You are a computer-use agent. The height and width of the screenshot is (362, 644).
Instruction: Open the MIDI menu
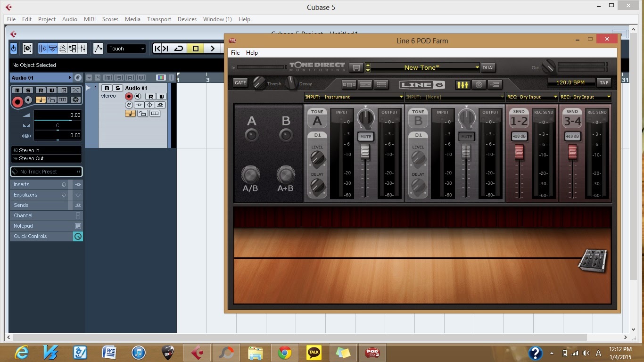tap(90, 19)
